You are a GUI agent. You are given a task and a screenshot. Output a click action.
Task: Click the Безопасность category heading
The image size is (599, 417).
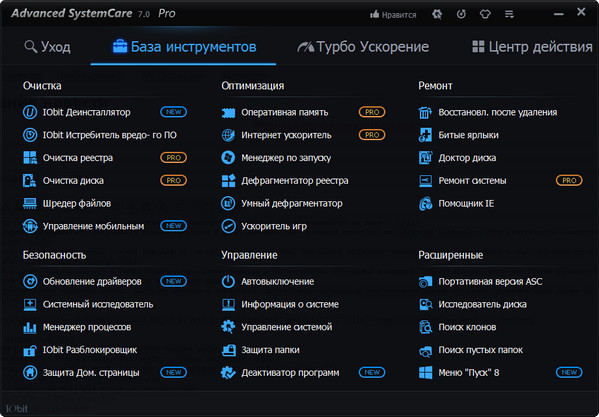(55, 255)
